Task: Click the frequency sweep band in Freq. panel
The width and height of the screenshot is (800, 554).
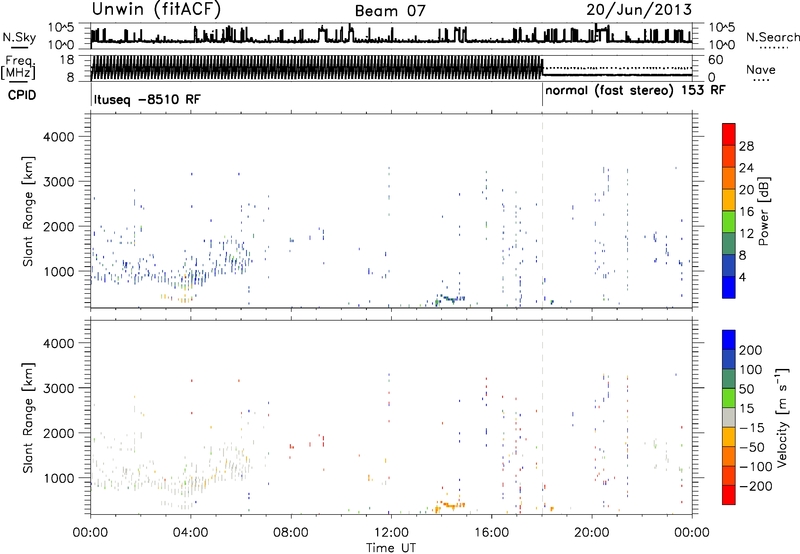Action: 316,67
